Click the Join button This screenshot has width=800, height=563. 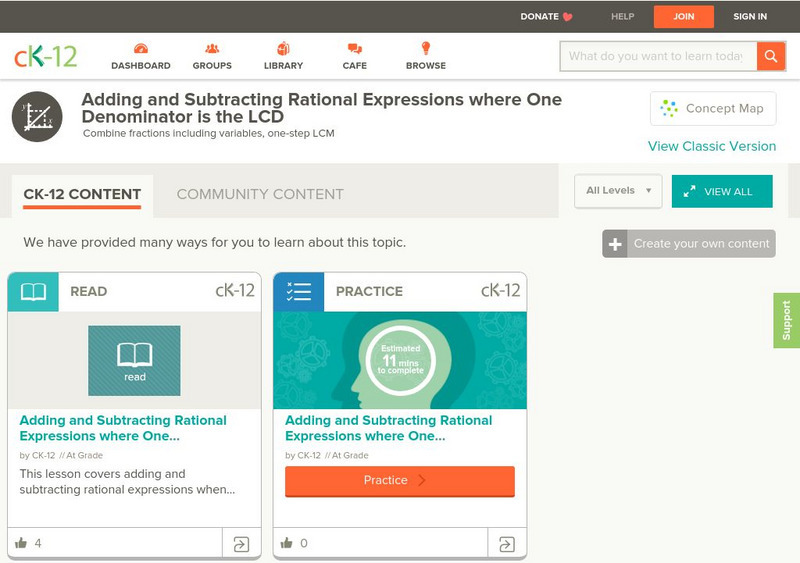point(684,17)
